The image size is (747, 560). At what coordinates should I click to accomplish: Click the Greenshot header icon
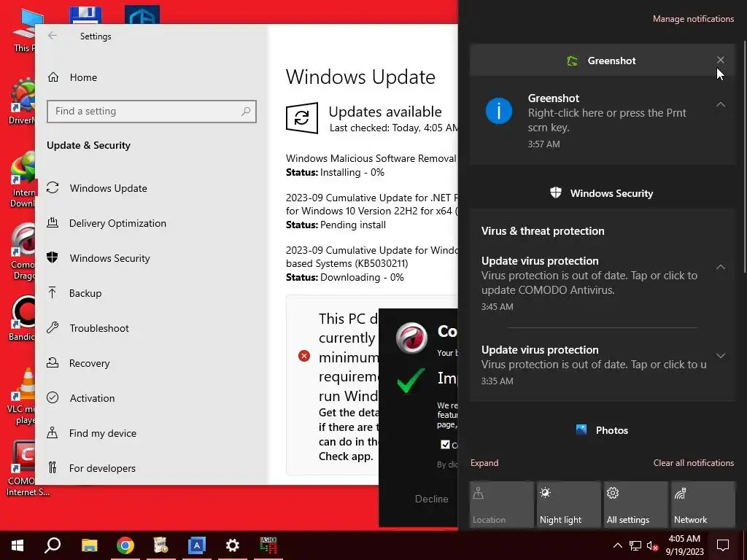pyautogui.click(x=572, y=61)
